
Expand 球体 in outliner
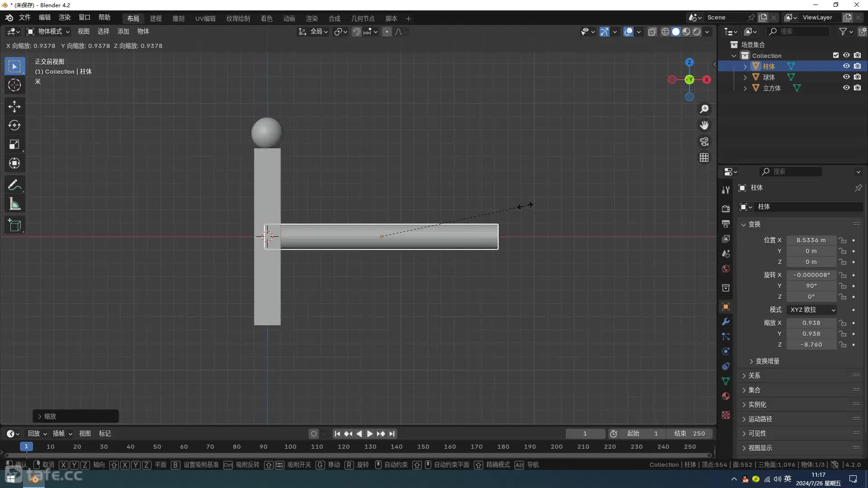click(x=745, y=77)
